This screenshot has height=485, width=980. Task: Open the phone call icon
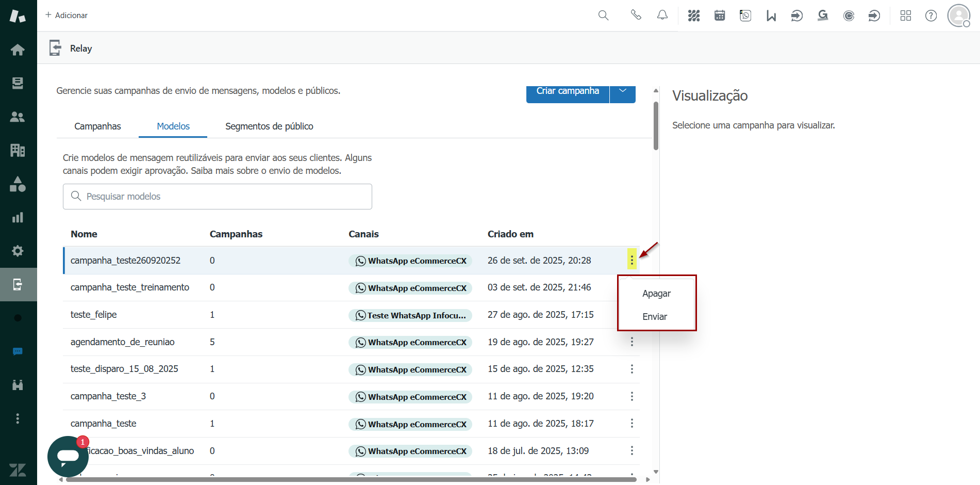pos(636,15)
